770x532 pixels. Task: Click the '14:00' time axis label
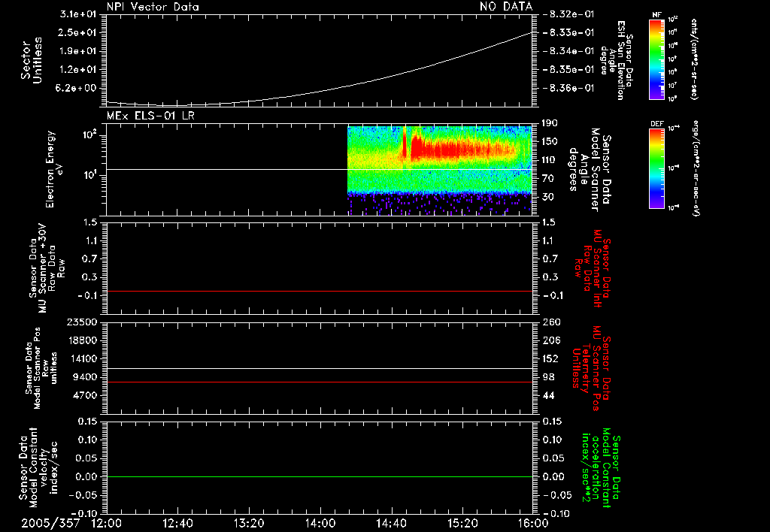click(320, 523)
